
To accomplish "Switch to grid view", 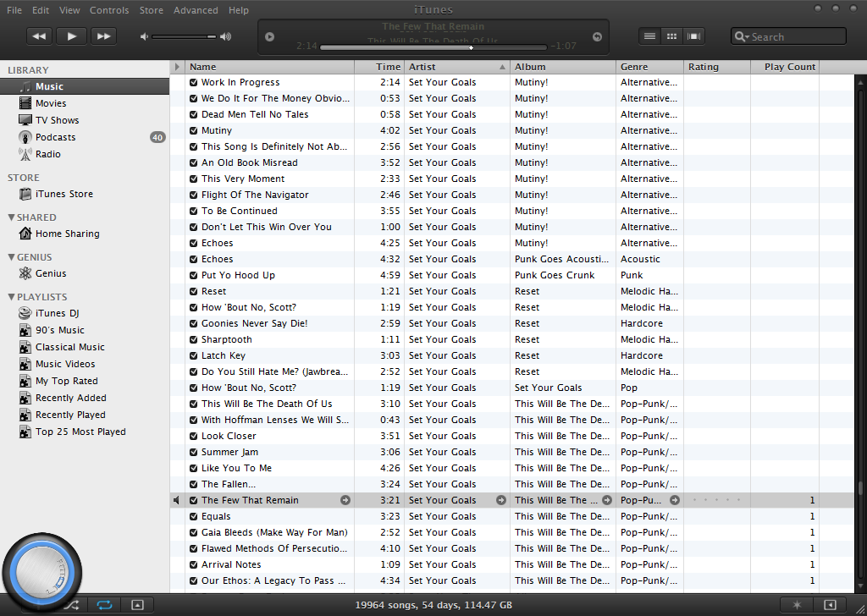I will coord(671,36).
